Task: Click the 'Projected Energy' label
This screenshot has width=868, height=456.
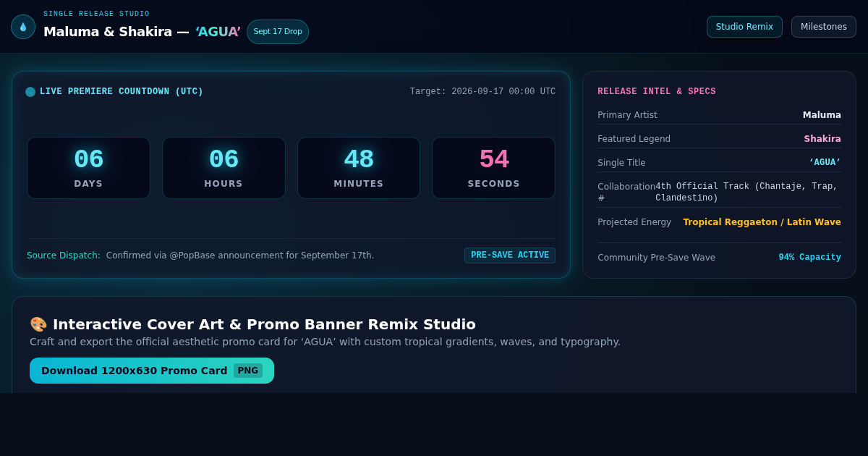Action: pos(634,222)
